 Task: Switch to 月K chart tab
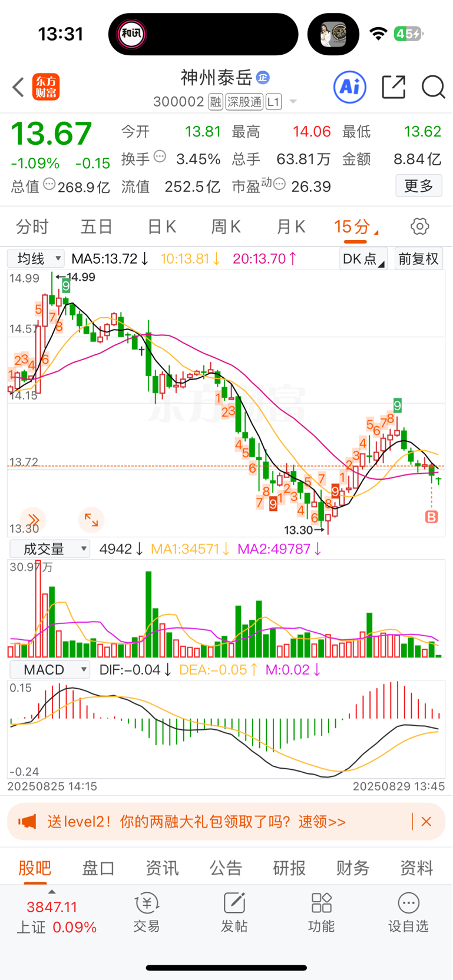click(290, 227)
